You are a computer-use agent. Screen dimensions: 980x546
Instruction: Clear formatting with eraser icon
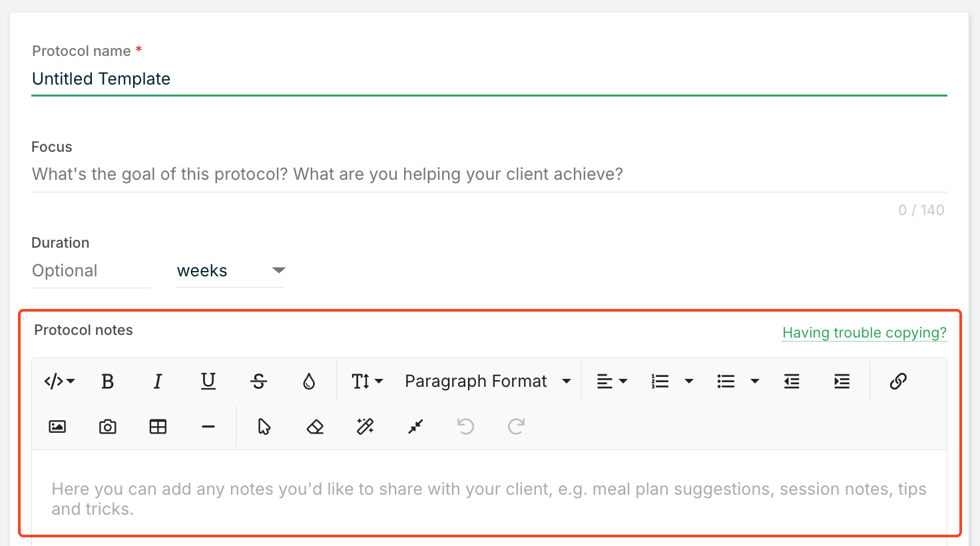point(315,427)
